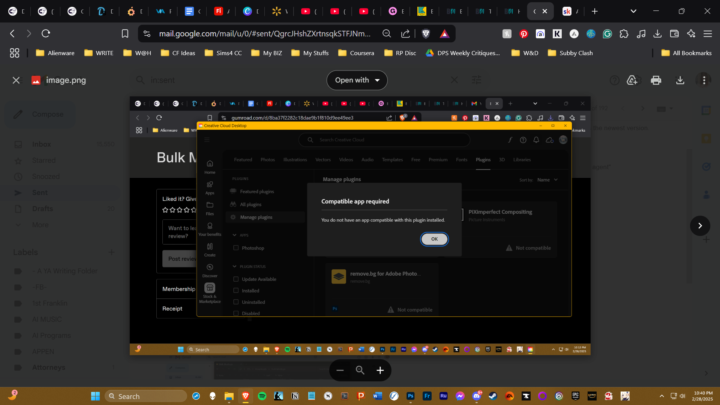
Task: Open site settings icon in address bar
Action: coord(147,34)
